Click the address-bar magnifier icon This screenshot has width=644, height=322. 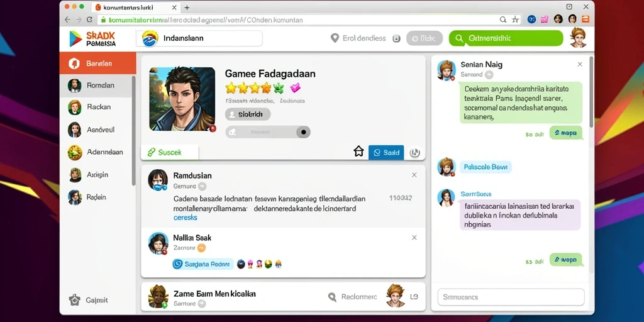[x=503, y=19]
